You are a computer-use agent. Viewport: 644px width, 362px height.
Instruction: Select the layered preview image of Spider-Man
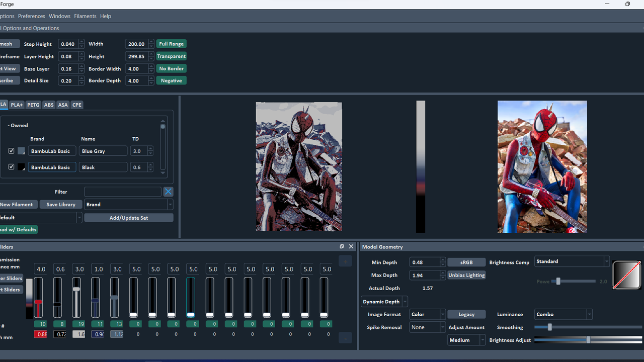[299, 166]
